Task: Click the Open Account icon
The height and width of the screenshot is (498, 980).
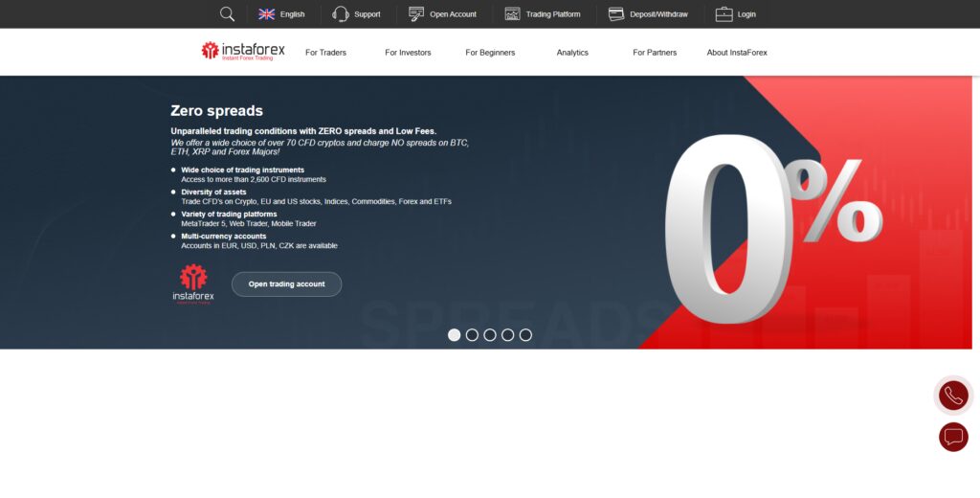Action: 416,13
